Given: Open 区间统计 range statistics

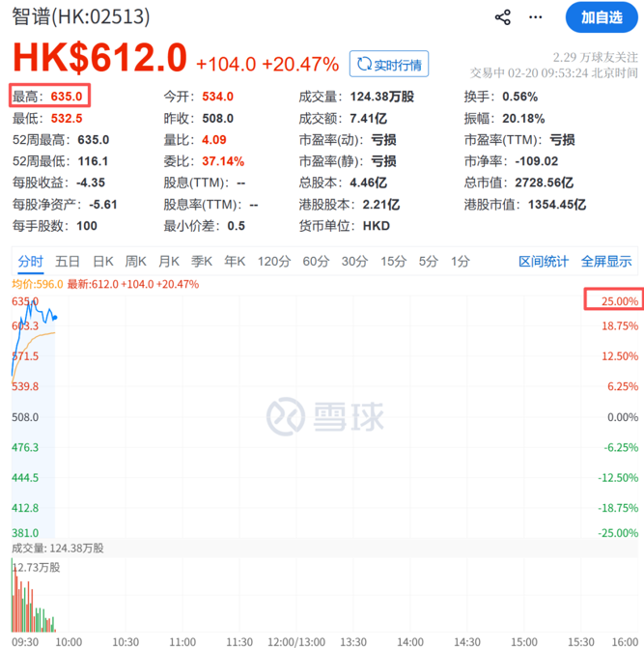Looking at the screenshot, I should point(544,261).
